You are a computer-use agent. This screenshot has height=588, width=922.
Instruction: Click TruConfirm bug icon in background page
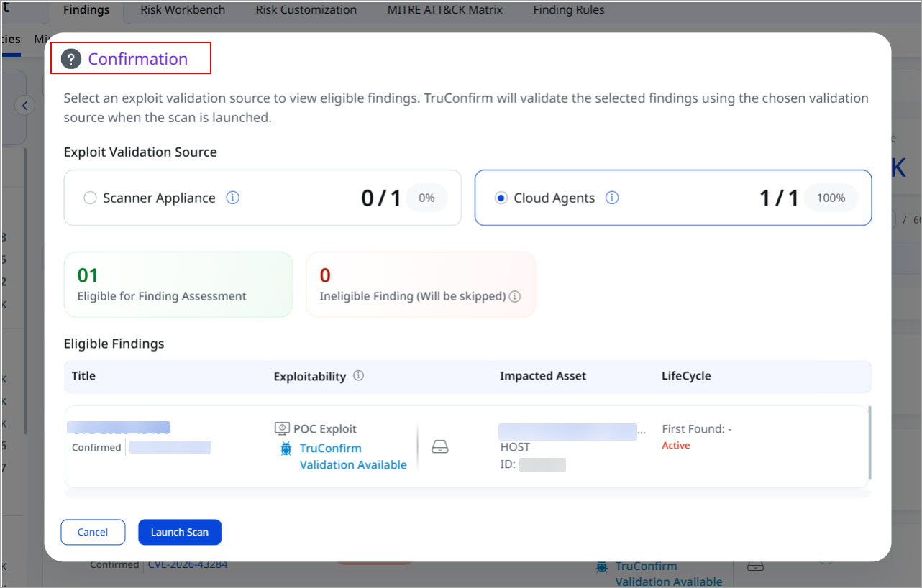(x=602, y=566)
